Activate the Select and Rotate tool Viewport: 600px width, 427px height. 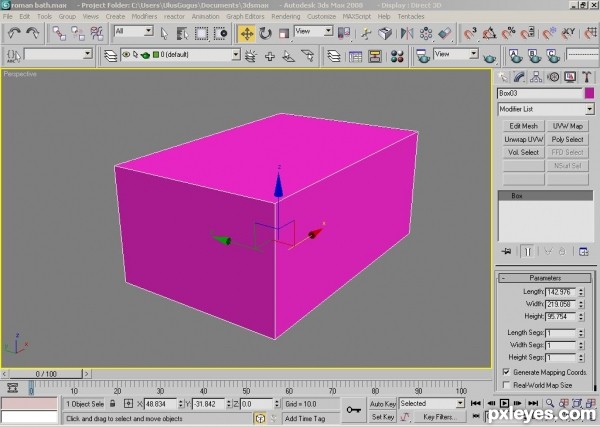(x=265, y=33)
